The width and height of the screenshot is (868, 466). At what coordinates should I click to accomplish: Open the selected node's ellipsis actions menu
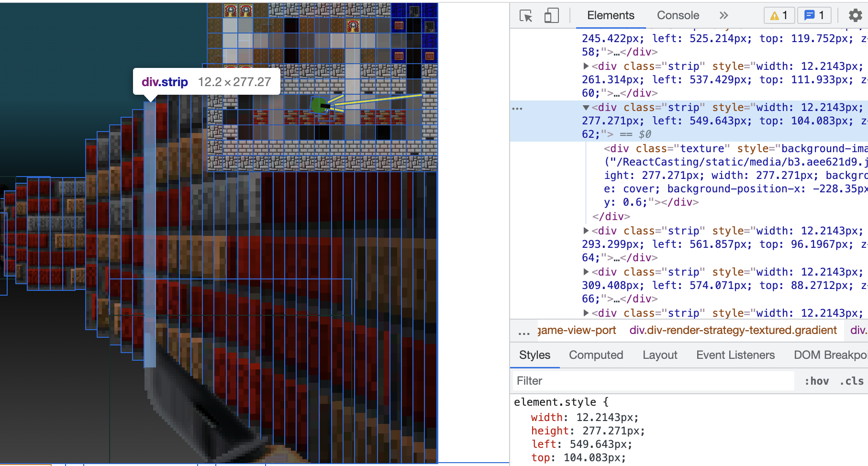[x=517, y=109]
